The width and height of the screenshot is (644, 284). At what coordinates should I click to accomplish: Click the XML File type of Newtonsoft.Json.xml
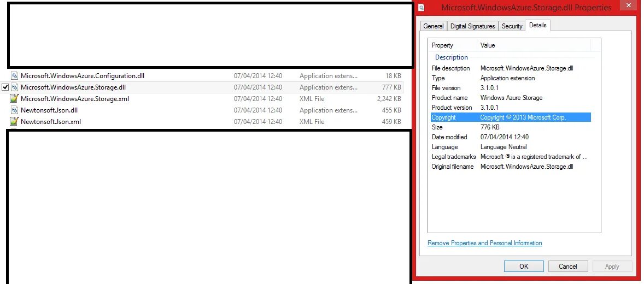(x=312, y=122)
